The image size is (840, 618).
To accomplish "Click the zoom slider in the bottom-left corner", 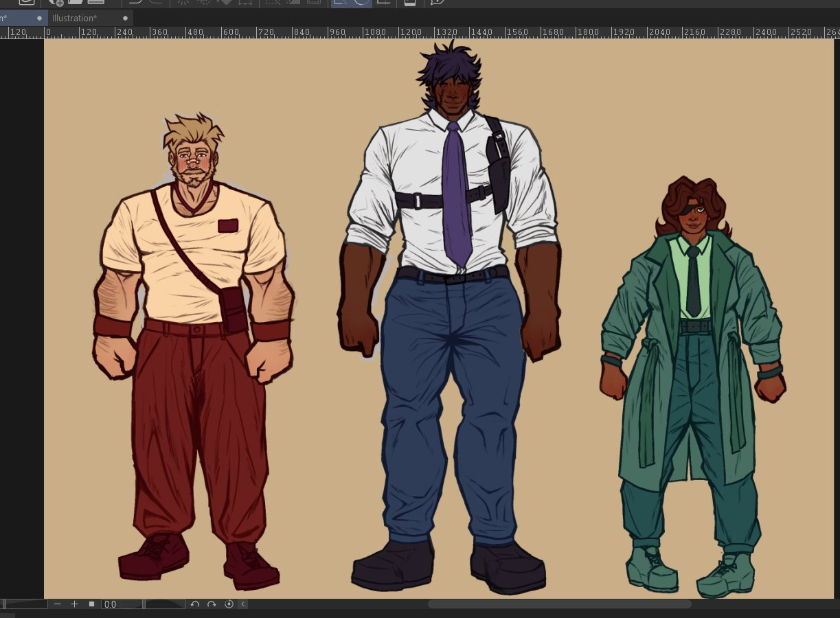I will 25,604.
